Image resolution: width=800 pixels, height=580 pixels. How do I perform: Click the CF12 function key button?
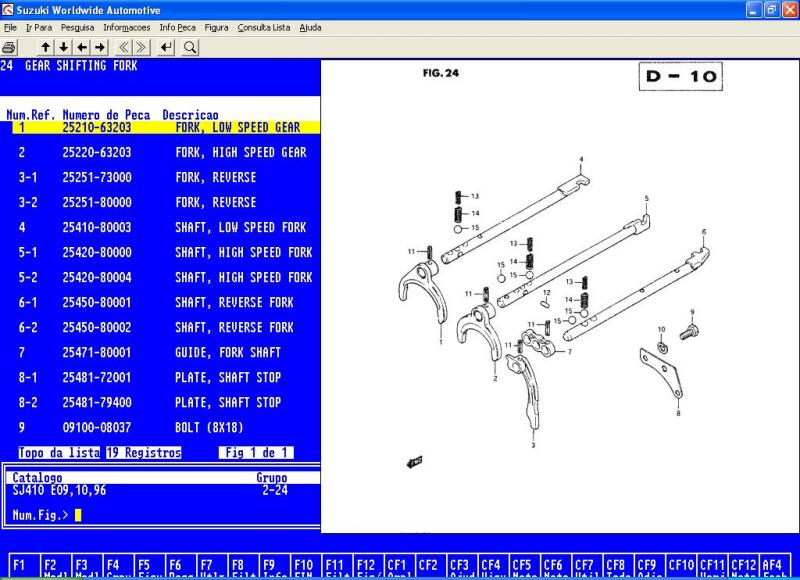[x=745, y=565]
